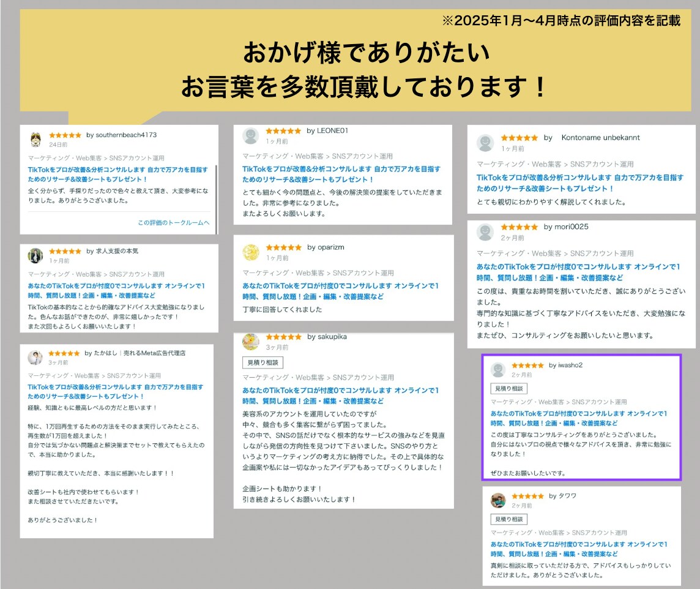Click the 見積り相談 tag in sakupika's review
The height and width of the screenshot is (589, 700).
[263, 362]
